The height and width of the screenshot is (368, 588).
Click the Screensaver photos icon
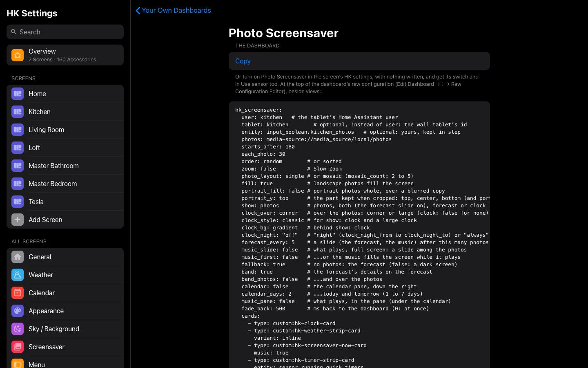(x=18, y=347)
